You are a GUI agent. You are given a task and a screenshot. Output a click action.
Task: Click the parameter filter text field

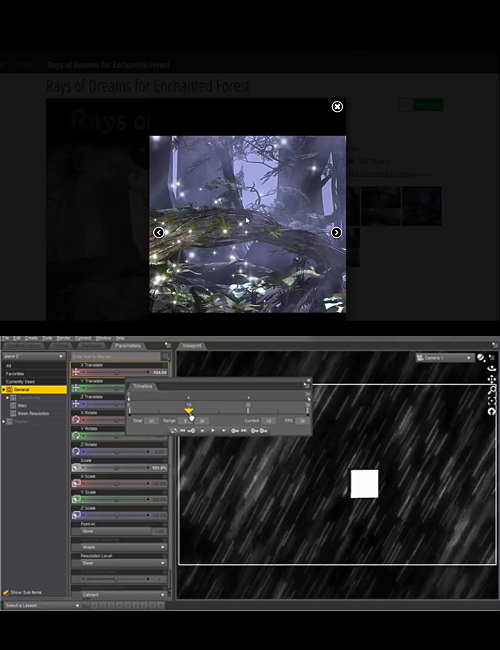tap(116, 357)
